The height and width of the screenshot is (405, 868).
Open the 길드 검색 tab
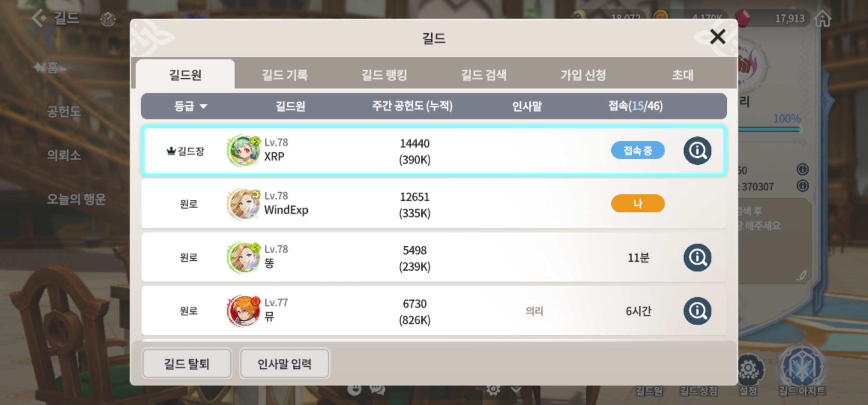pyautogui.click(x=483, y=75)
